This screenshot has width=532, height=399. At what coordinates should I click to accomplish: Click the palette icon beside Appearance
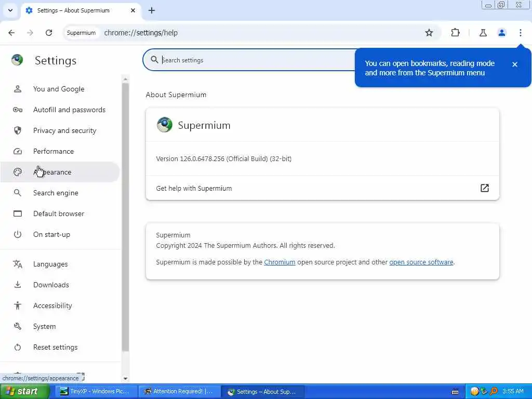click(18, 172)
